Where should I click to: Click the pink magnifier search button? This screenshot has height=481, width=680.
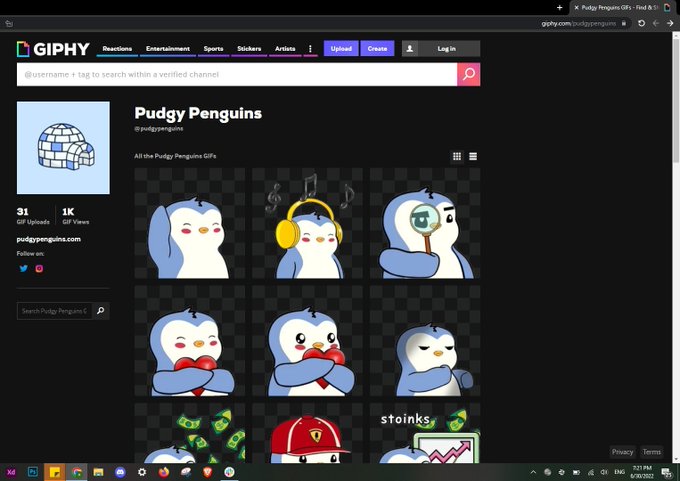[x=468, y=75]
